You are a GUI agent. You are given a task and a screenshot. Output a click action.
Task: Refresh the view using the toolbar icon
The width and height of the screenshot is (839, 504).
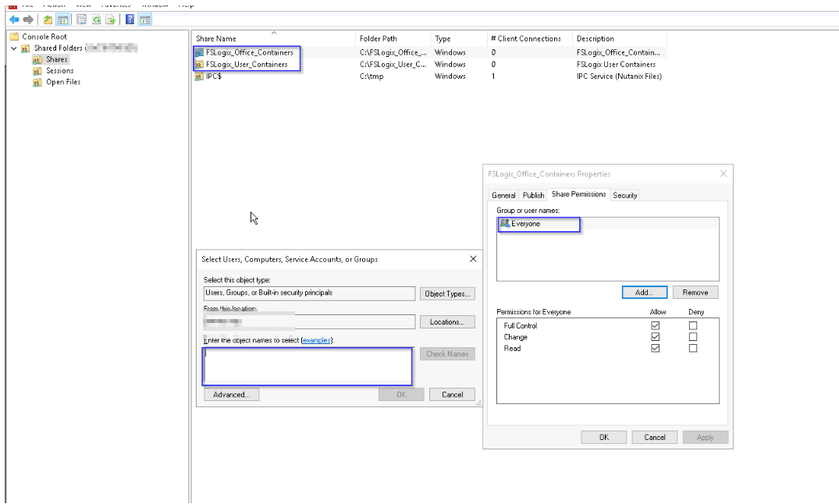click(x=96, y=20)
